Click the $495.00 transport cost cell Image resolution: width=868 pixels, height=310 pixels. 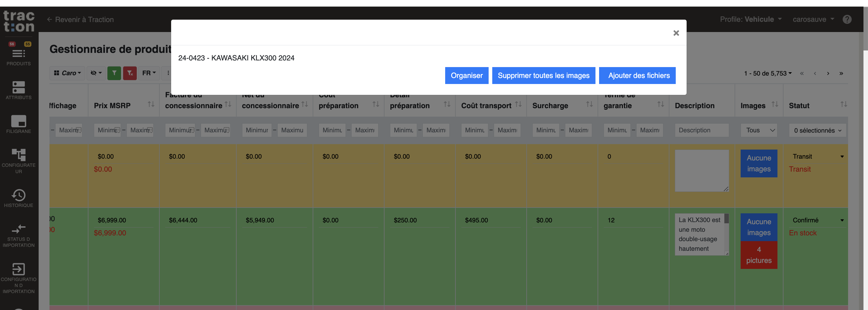coord(491,220)
